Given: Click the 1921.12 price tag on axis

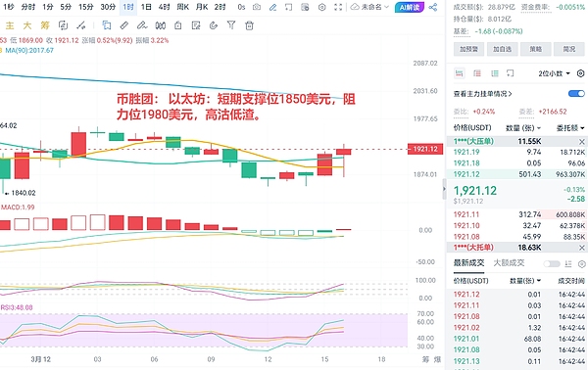Looking at the screenshot, I should (x=425, y=150).
